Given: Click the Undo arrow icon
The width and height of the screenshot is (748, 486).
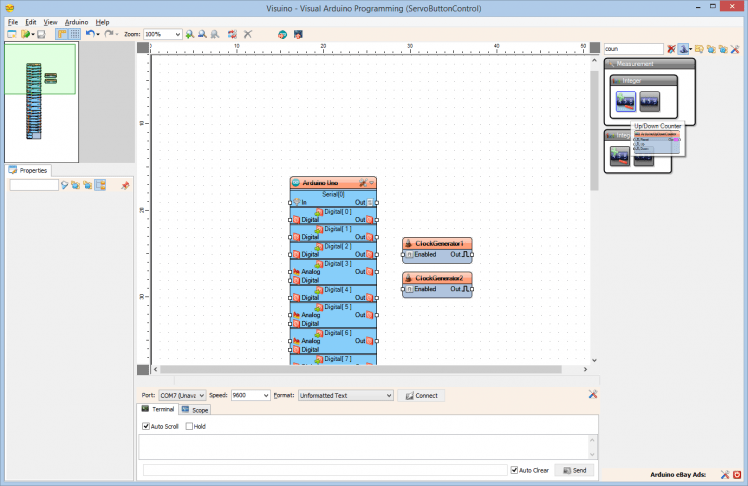Looking at the screenshot, I should [89, 34].
